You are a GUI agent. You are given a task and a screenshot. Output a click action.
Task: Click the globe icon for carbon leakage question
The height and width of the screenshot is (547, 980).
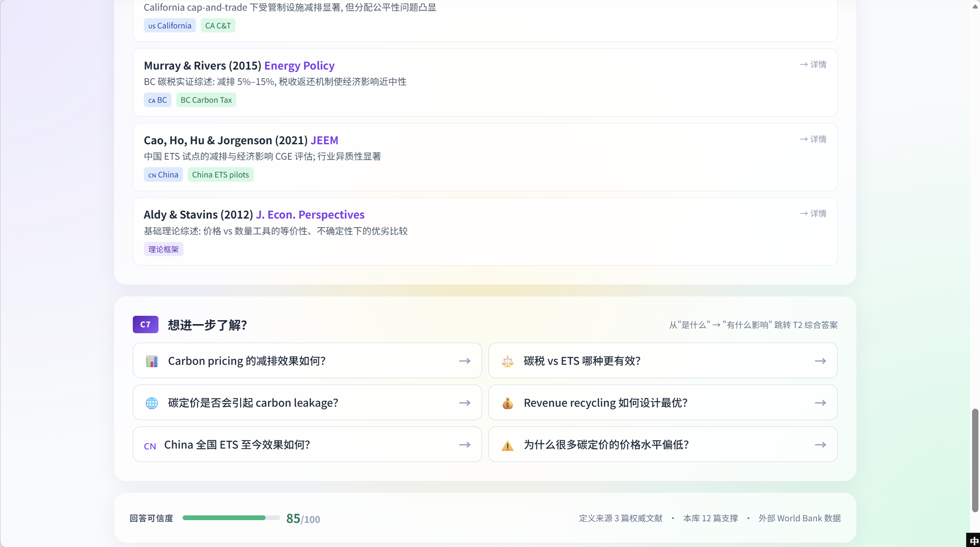point(152,403)
